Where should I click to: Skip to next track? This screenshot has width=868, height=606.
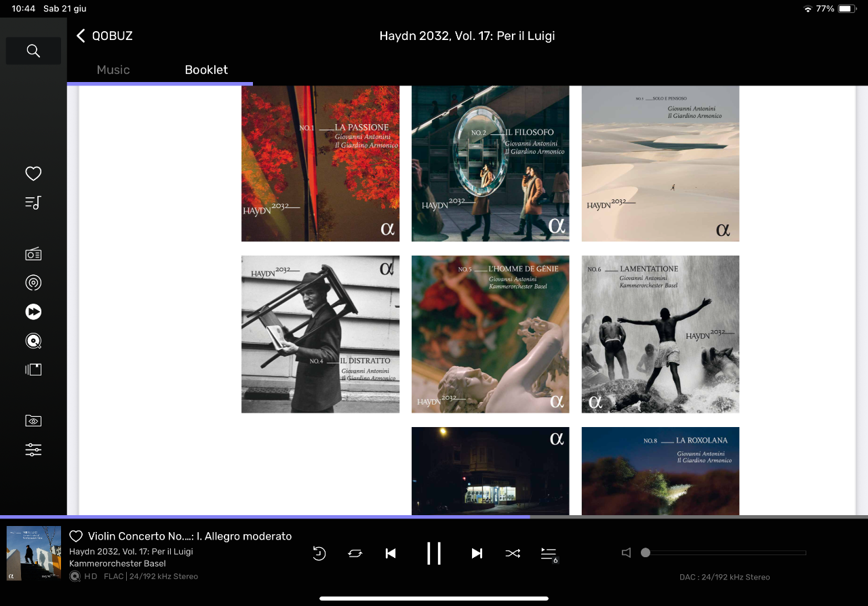click(x=477, y=553)
